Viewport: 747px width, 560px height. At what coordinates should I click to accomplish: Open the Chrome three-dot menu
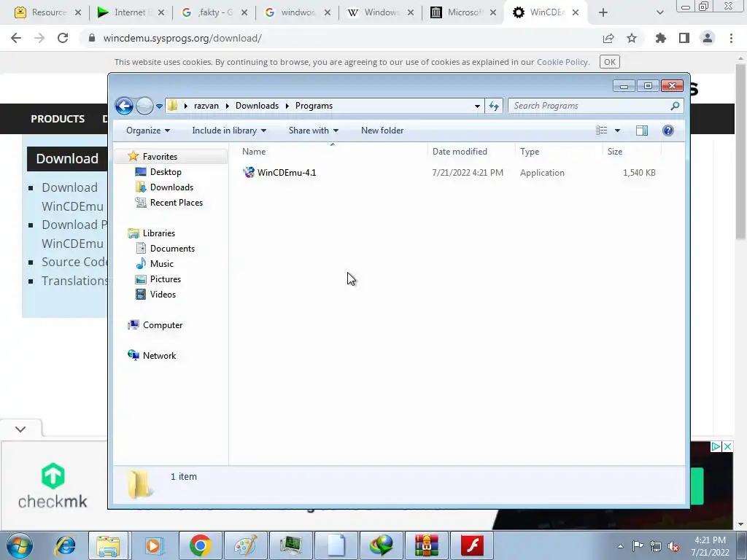[x=731, y=38]
